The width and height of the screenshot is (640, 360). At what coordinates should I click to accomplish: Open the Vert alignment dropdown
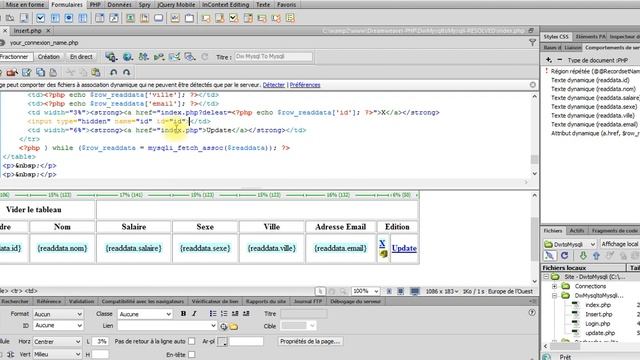coord(57,354)
